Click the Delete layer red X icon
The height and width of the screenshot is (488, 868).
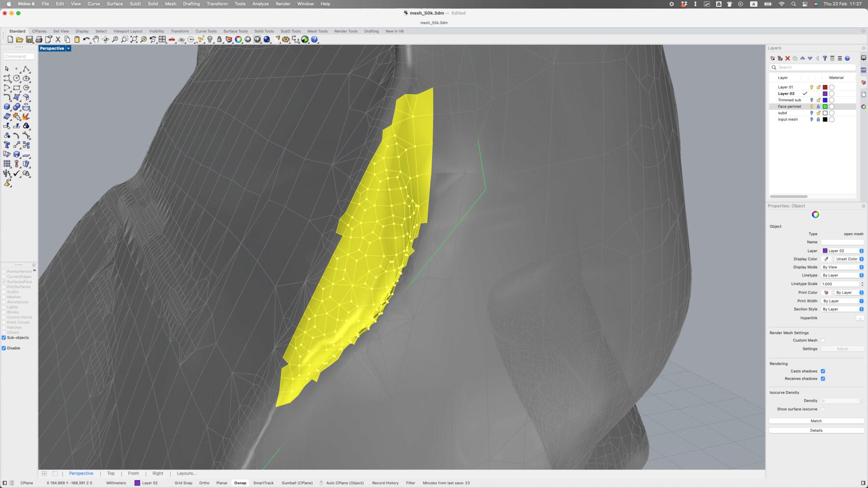pos(787,58)
